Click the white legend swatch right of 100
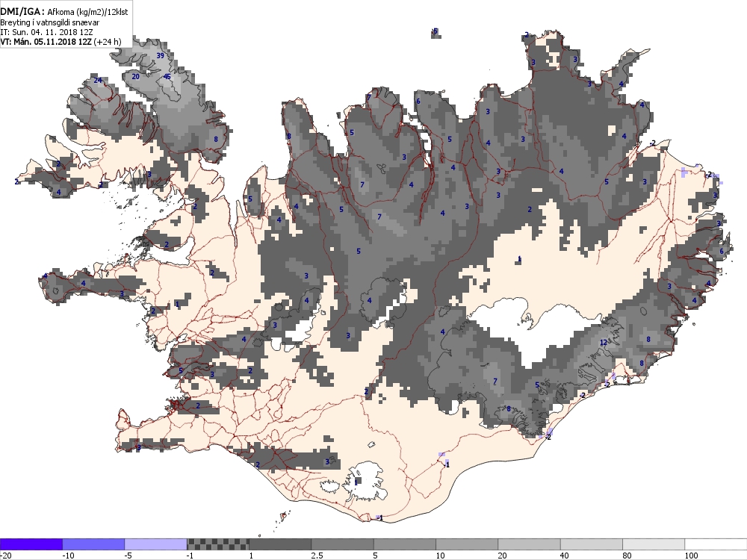The height and width of the screenshot is (560, 747). [716, 544]
